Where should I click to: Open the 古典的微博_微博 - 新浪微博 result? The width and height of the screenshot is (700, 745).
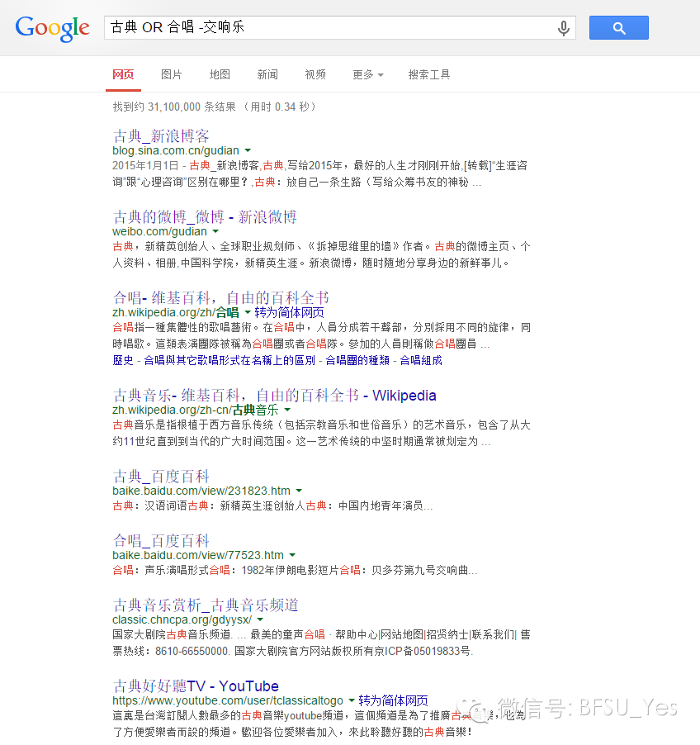pos(205,217)
